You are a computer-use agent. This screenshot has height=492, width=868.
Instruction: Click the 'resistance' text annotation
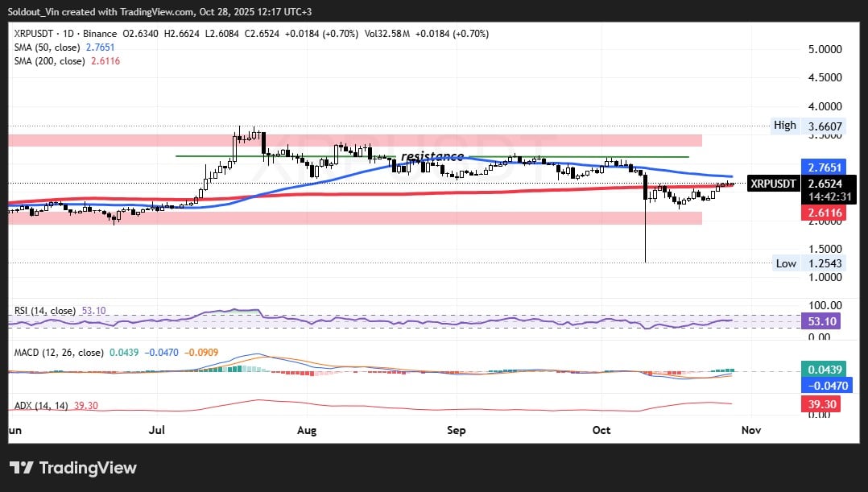pos(432,156)
